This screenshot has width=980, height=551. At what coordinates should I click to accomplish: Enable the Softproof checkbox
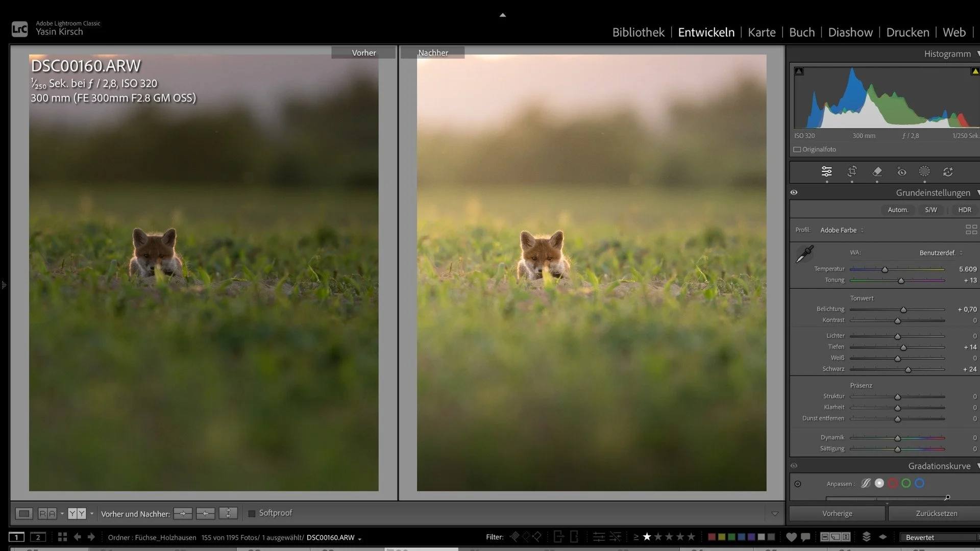point(252,513)
